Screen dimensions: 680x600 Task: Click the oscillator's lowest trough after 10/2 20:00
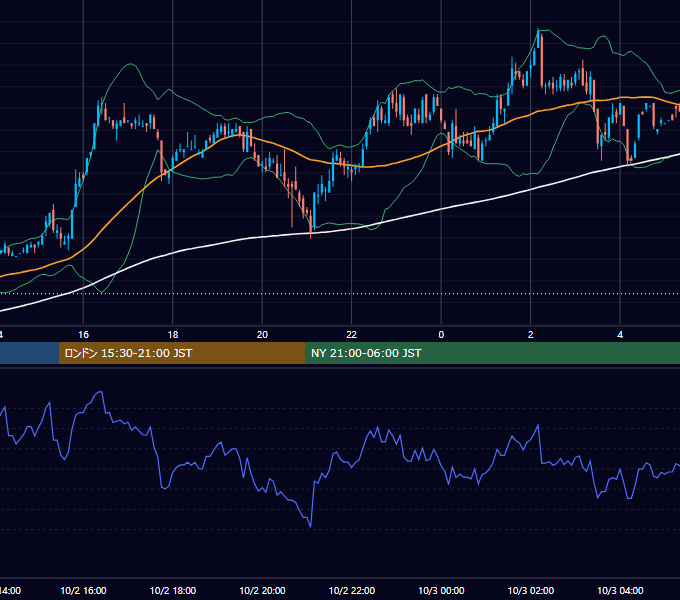click(x=311, y=526)
